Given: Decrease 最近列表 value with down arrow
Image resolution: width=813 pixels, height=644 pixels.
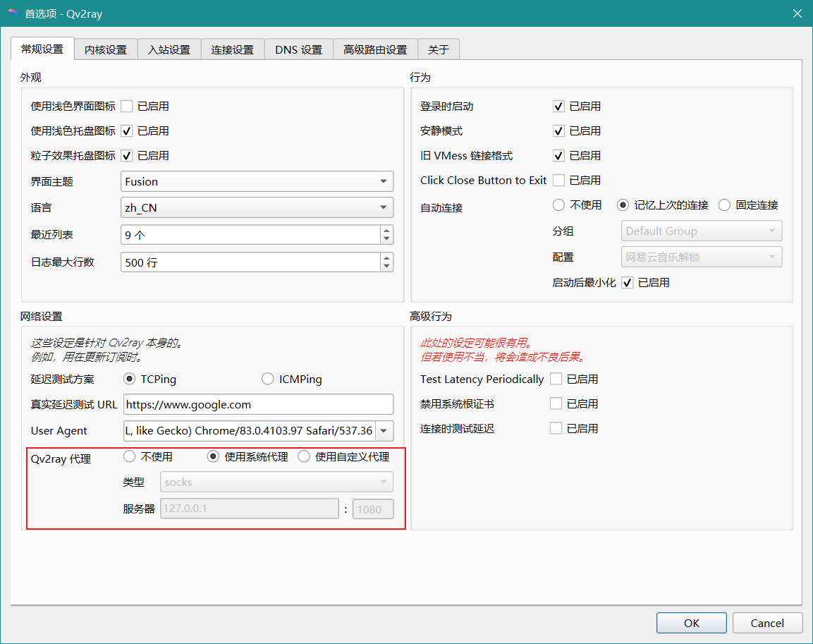Looking at the screenshot, I should tap(387, 239).
